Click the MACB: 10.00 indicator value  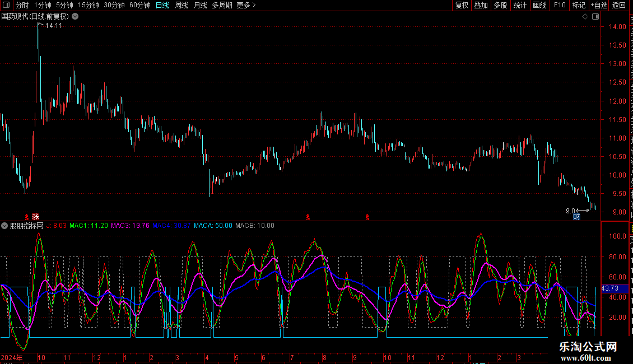255,226
